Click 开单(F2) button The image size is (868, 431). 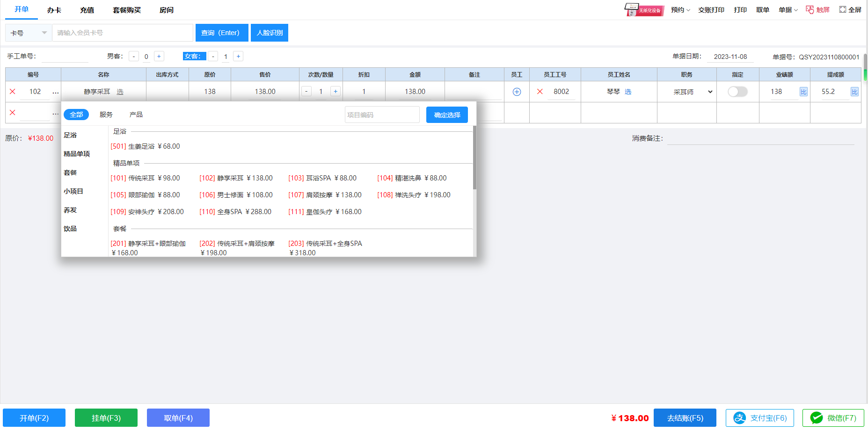pyautogui.click(x=34, y=418)
